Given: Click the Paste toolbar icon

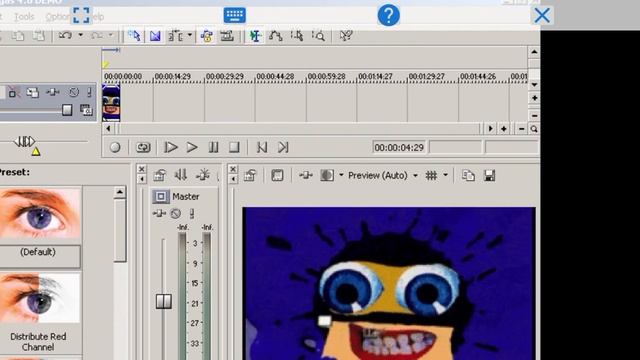Looking at the screenshot, I should click(39, 36).
